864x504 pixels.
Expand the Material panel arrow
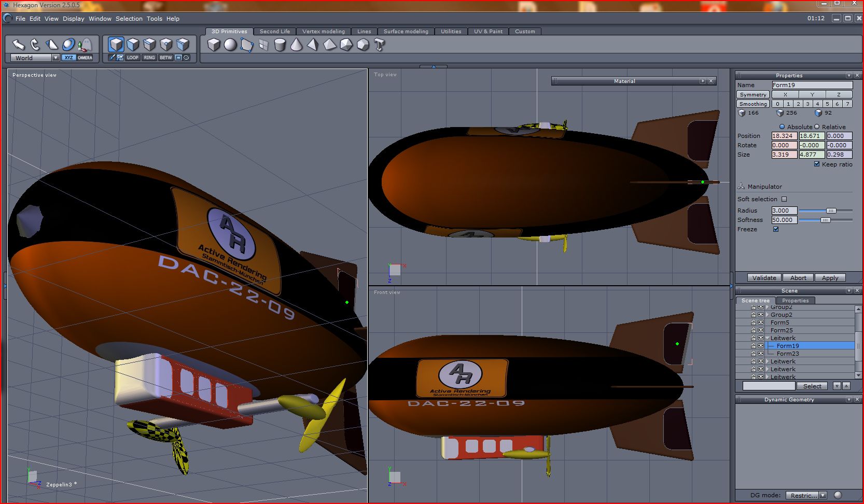point(703,81)
